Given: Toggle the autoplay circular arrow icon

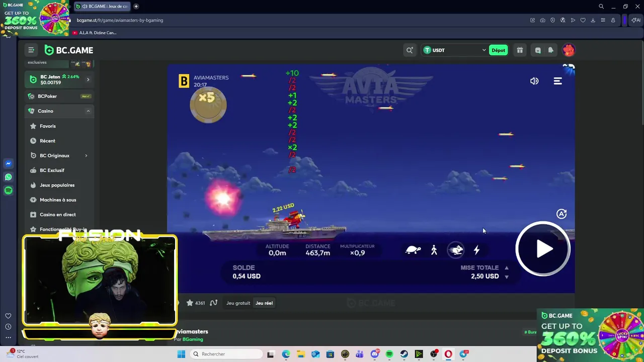Looking at the screenshot, I should [561, 214].
